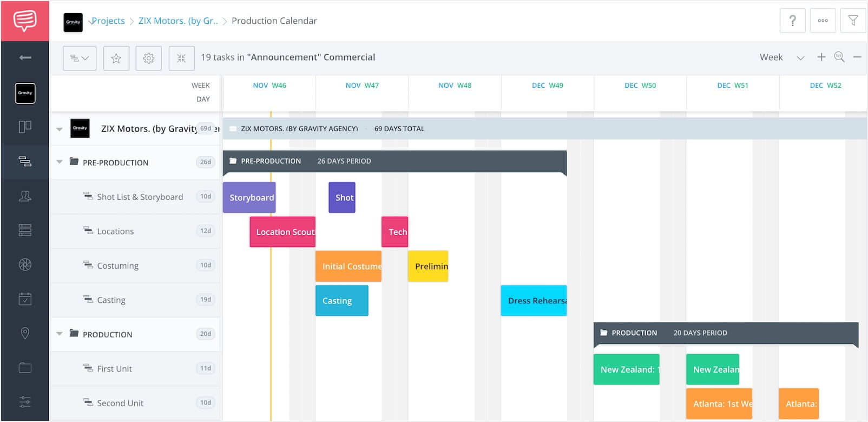Click the 69d badge on ZIX Motors row
Screen dimensions: 868x422
click(x=206, y=128)
